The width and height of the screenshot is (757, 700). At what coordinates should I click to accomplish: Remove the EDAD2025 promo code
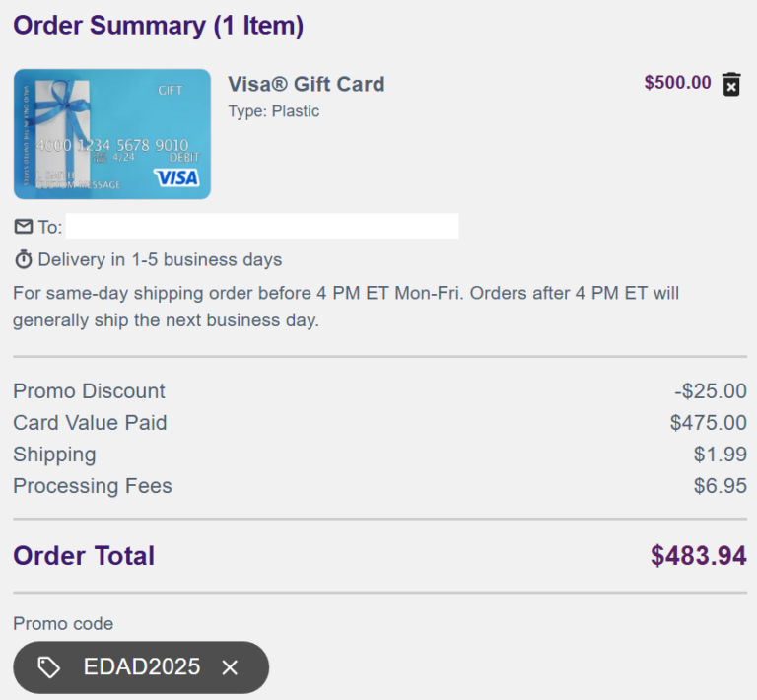point(230,667)
